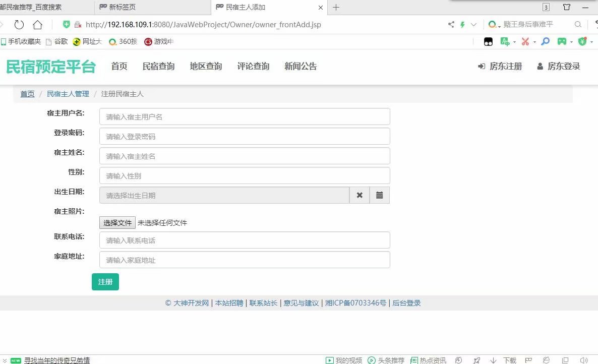Focus the 家庭地址 input field

(245, 260)
